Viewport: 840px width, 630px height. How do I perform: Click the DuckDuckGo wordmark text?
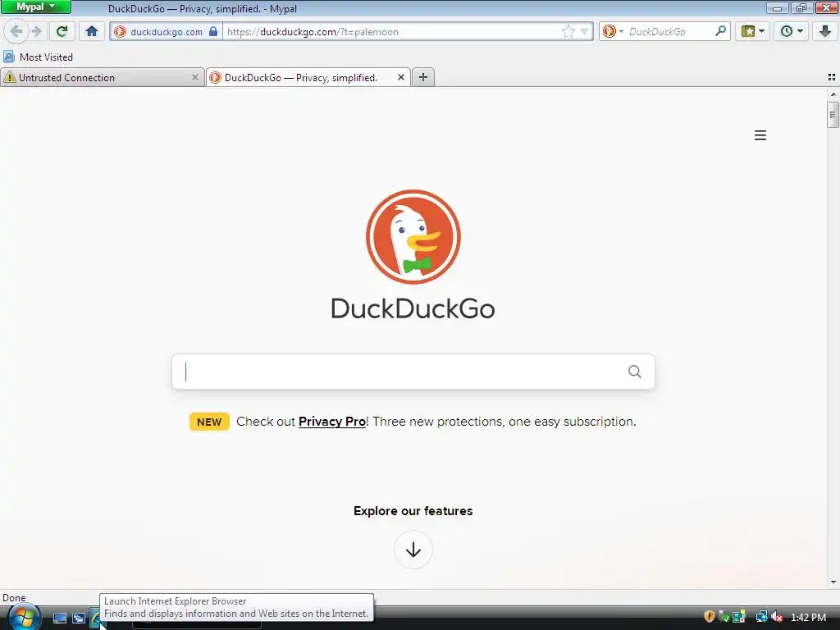(413, 309)
